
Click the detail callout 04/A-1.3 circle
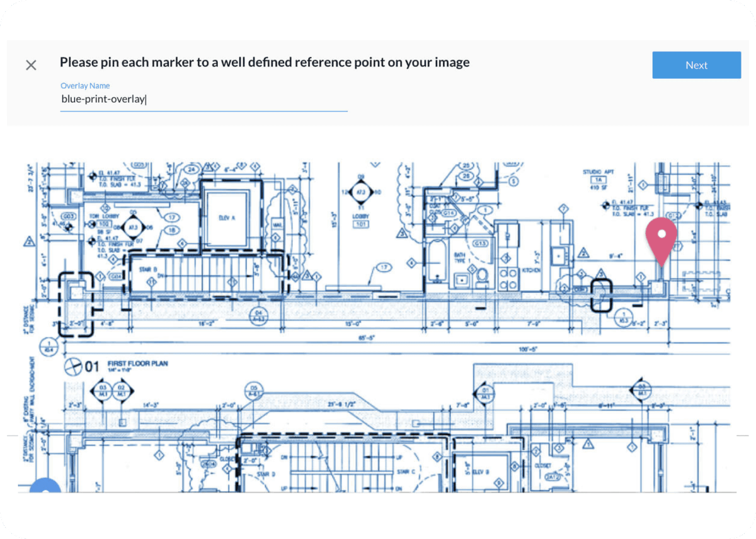(x=258, y=316)
